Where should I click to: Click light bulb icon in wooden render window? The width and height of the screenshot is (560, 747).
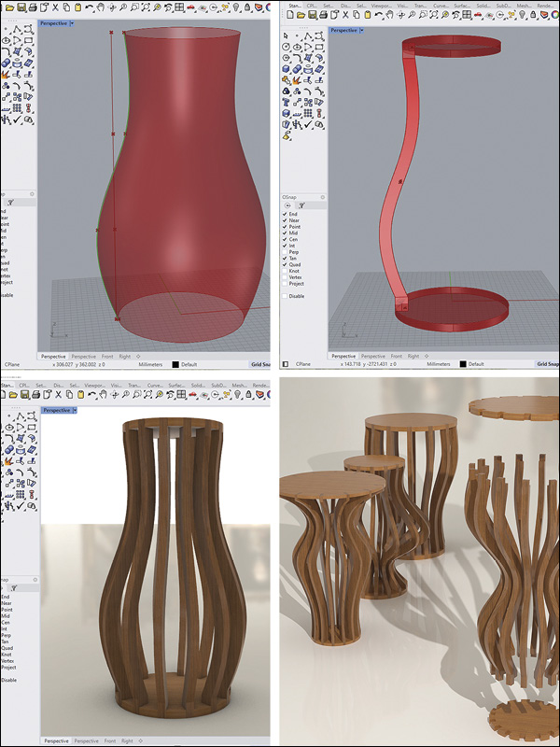point(237,394)
